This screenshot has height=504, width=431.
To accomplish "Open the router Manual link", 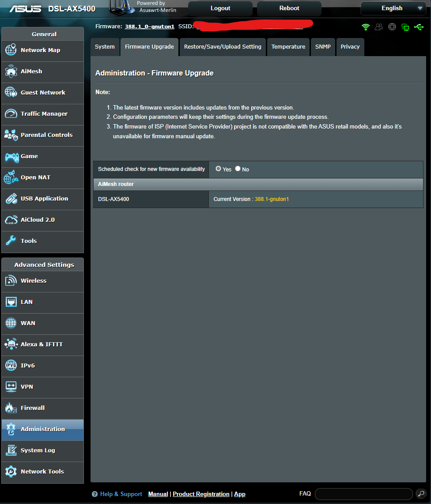I will [x=158, y=494].
